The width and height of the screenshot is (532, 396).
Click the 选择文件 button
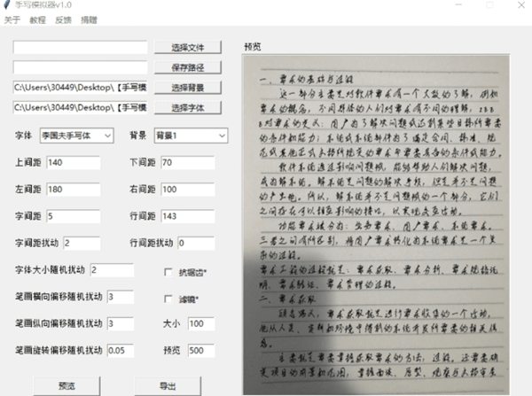click(188, 48)
